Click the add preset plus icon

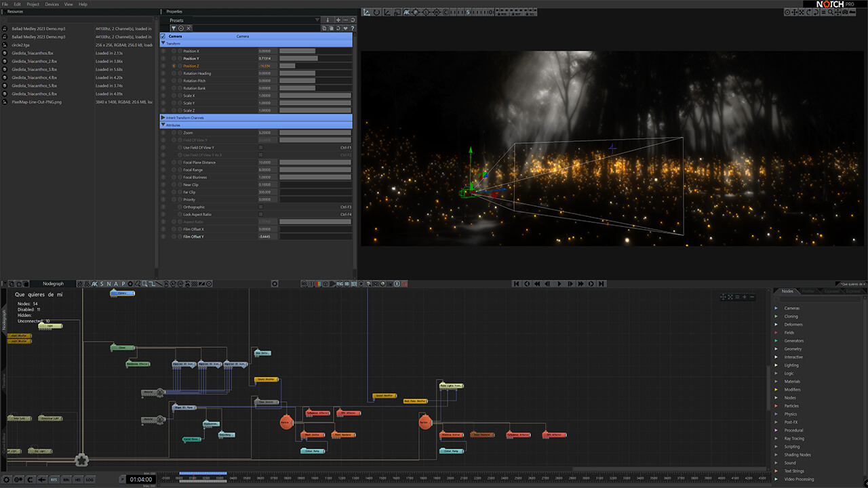(338, 20)
